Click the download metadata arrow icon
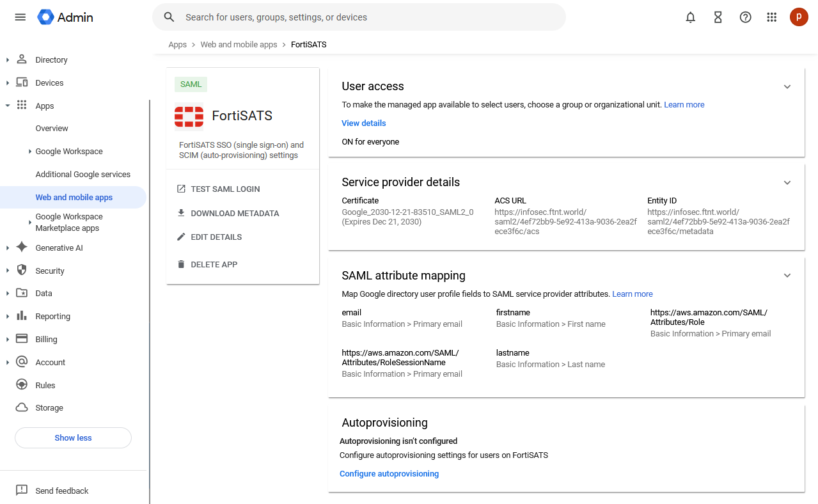The height and width of the screenshot is (504, 818). (181, 213)
